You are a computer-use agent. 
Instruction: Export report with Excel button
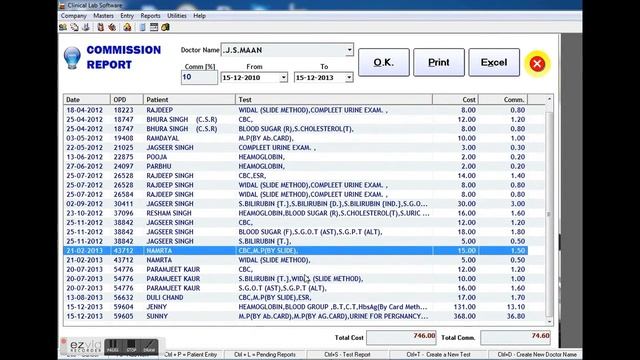(494, 62)
